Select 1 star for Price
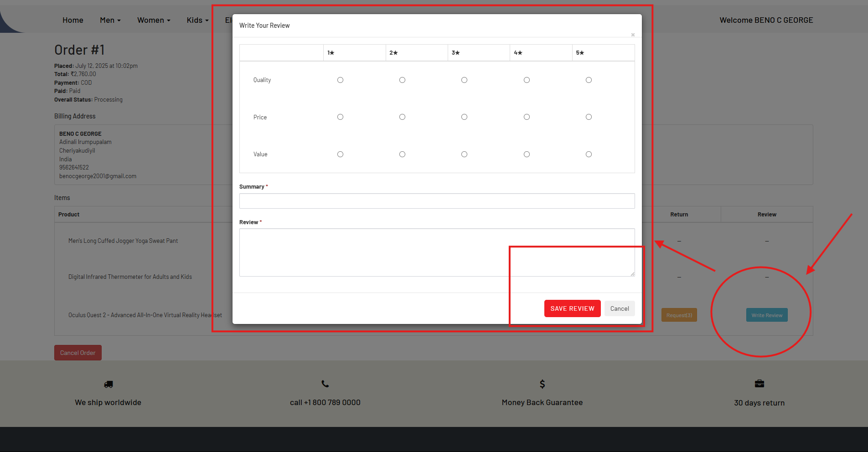This screenshot has height=452, width=868. click(340, 117)
